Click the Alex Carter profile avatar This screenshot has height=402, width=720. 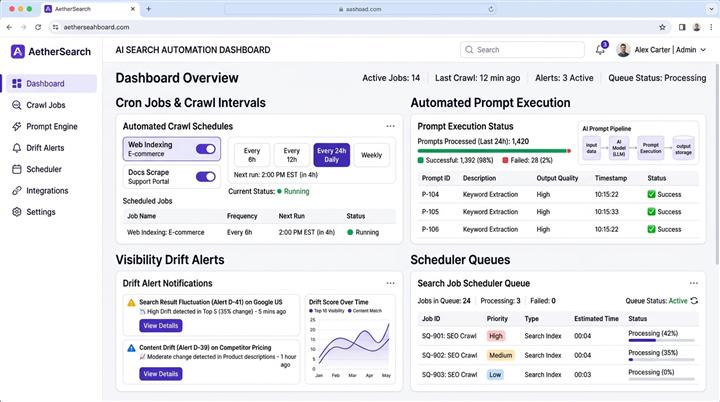tap(623, 50)
